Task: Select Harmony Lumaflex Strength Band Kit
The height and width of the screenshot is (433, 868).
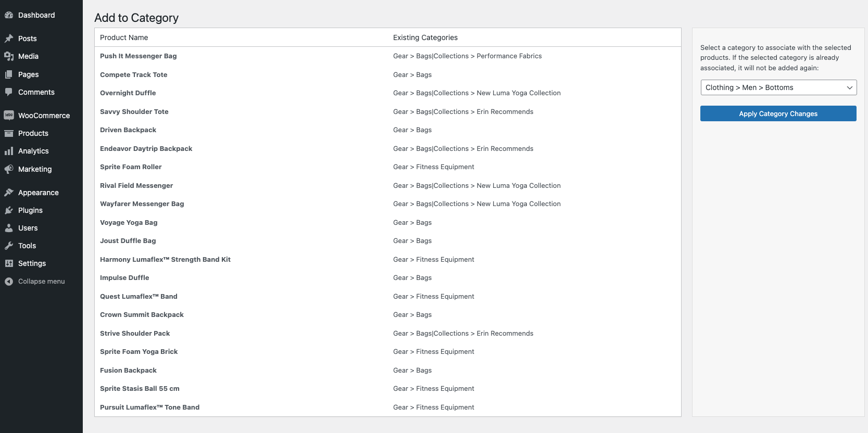Action: [165, 260]
